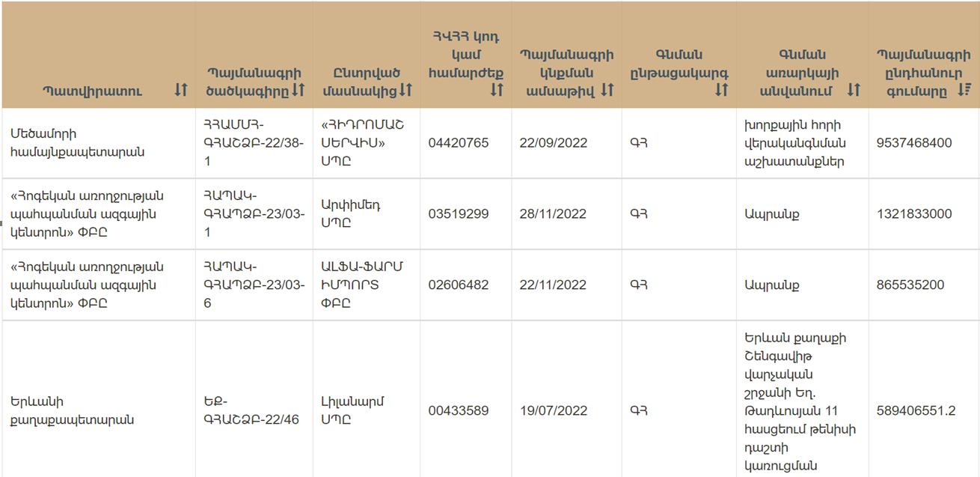
Task: Select contract code ՀՀԱՄՄՀ-ԳՀԱՇՁԲ-22/38-1
Action: click(254, 143)
